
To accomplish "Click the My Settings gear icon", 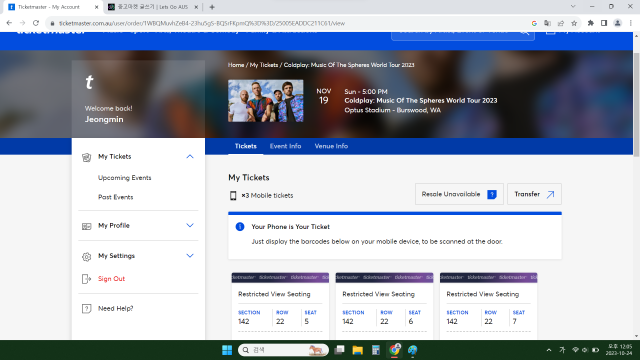I will tap(87, 256).
